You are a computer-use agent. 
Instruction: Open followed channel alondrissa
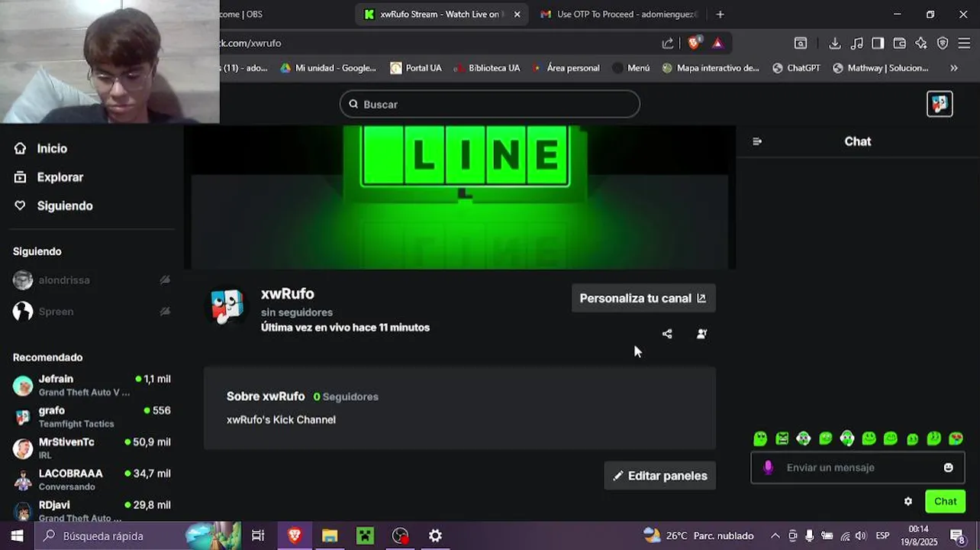(92, 280)
